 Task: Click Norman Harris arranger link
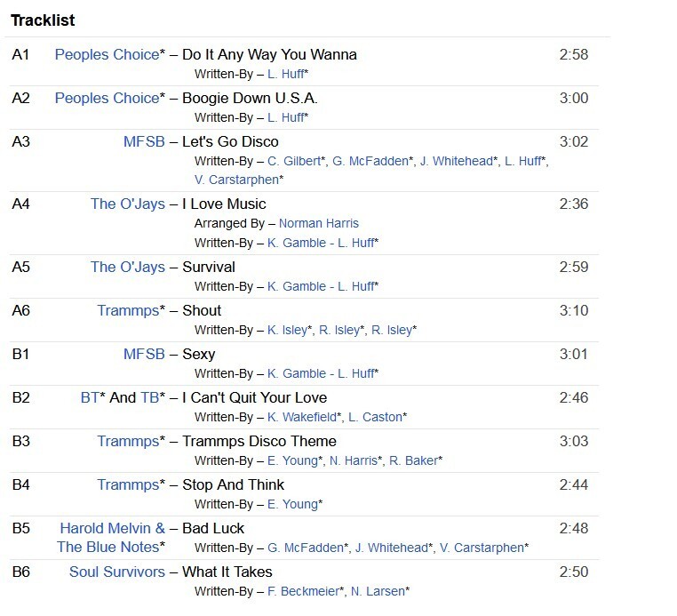319,223
